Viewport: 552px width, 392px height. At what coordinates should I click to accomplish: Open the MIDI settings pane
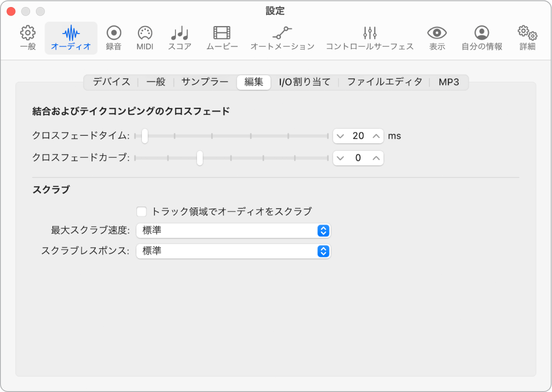(x=144, y=38)
